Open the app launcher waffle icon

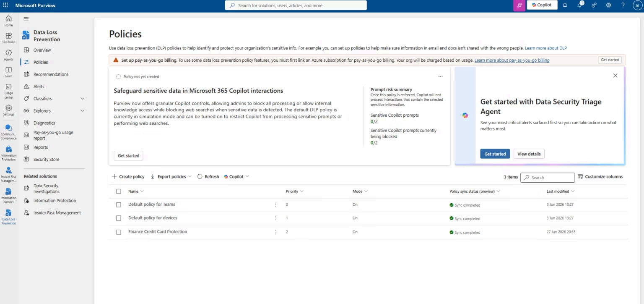click(5, 5)
